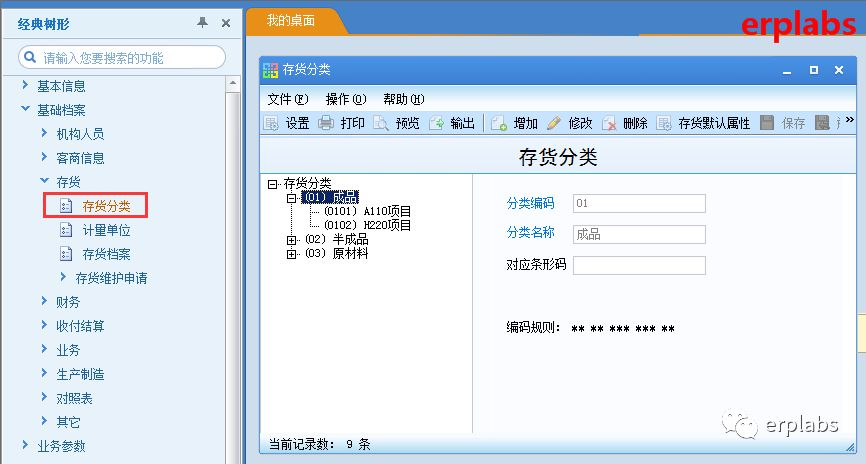Viewport: 866px width, 464px height.
Task: Click the 存货分类 window title icon
Action: pyautogui.click(x=271, y=70)
